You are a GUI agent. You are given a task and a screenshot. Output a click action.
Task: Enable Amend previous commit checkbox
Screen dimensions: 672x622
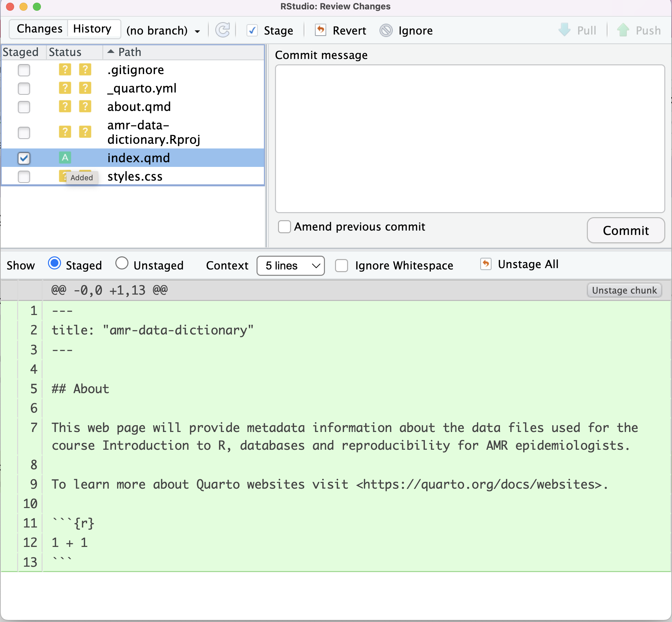point(284,227)
